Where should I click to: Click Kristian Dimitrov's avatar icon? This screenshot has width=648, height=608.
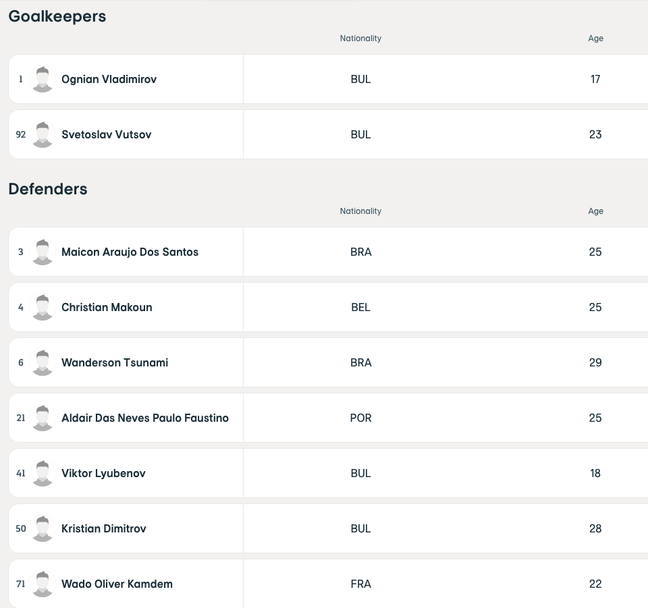point(42,528)
